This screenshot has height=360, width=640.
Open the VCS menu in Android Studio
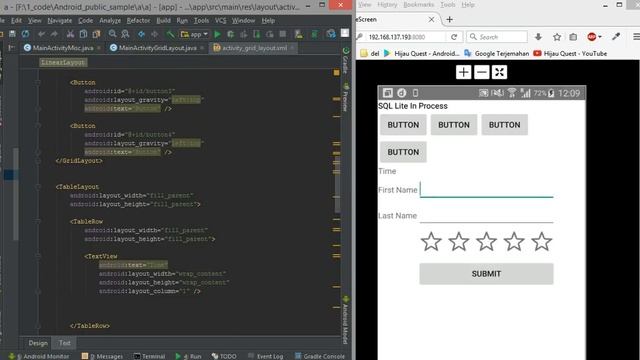[x=220, y=20]
